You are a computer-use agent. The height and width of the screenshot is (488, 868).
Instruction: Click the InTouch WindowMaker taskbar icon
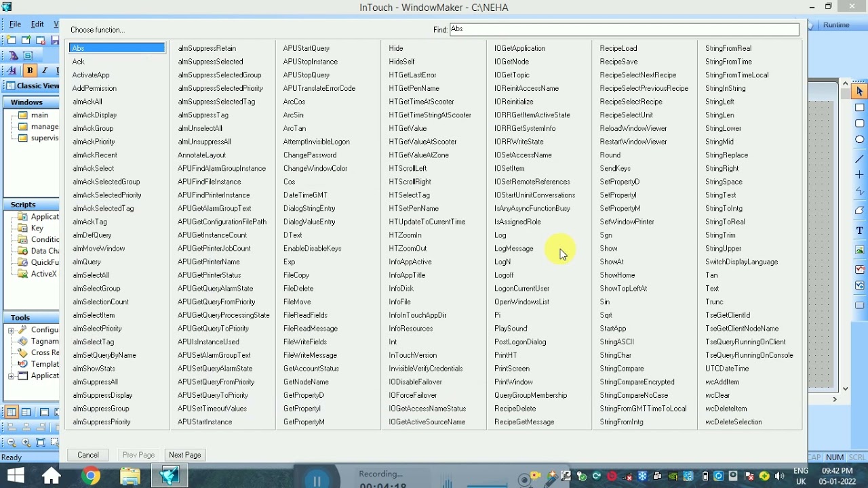pos(170,476)
